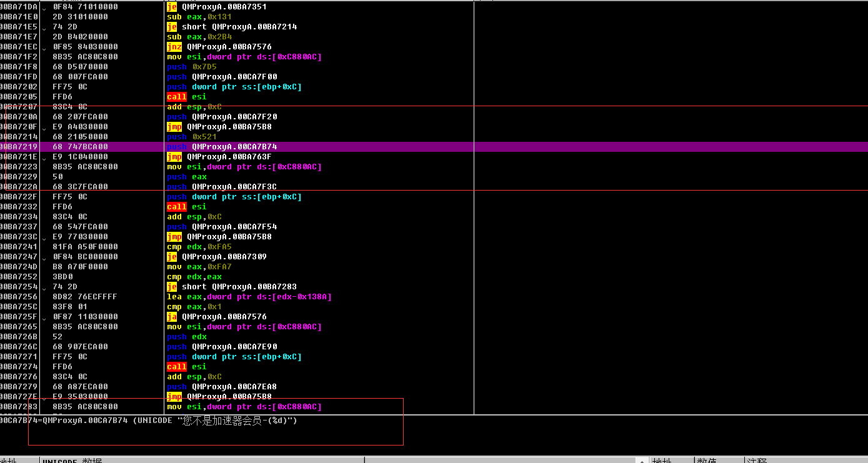The width and height of the screenshot is (868, 463).
Task: Click address 00BA7202 row
Action: coord(19,87)
